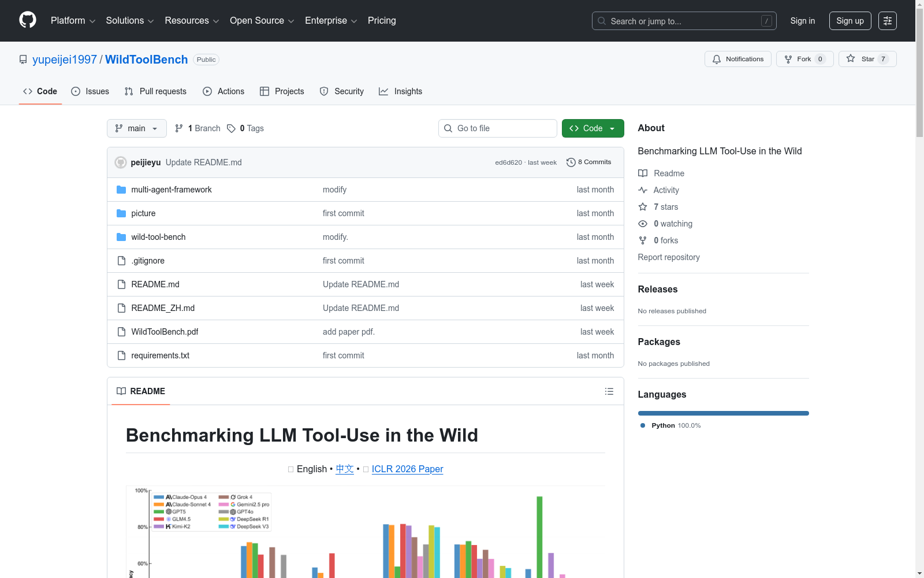Click the forks icon in About sidebar
This screenshot has height=578, width=924.
[x=643, y=240]
